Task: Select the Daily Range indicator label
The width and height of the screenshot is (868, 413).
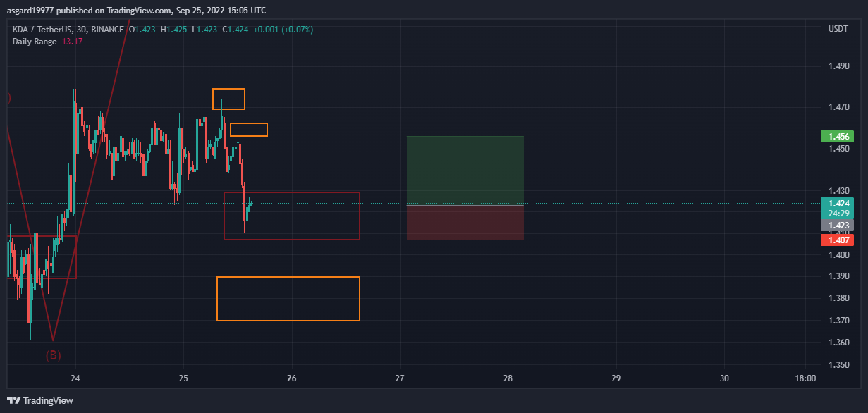Action: click(x=35, y=41)
